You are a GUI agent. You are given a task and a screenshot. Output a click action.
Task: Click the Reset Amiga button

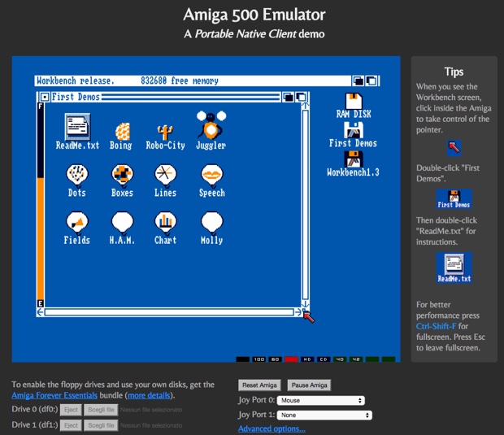(x=259, y=385)
